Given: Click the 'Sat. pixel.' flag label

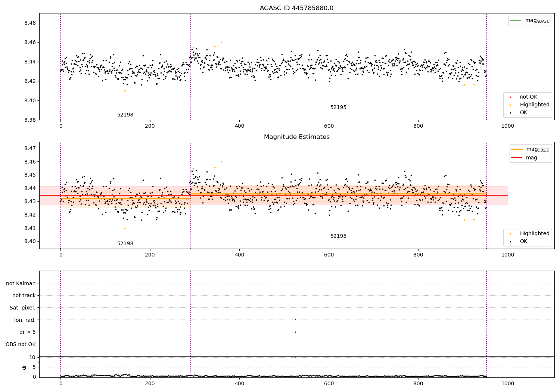Looking at the screenshot, I should tap(23, 308).
